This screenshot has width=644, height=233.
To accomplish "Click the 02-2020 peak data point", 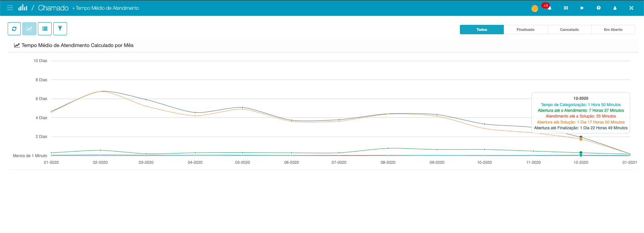I will 100,91.
